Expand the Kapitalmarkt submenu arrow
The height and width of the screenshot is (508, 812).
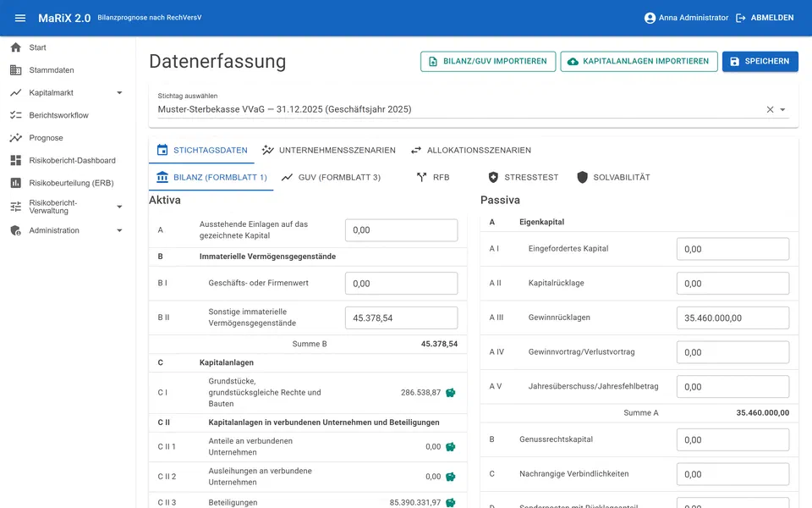pos(119,93)
